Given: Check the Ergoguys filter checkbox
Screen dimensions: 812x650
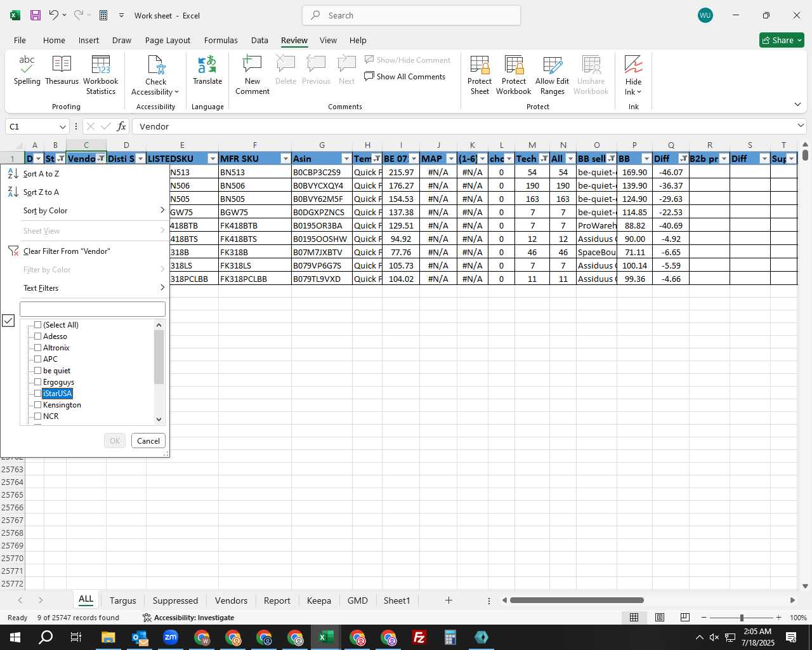Looking at the screenshot, I should point(38,382).
